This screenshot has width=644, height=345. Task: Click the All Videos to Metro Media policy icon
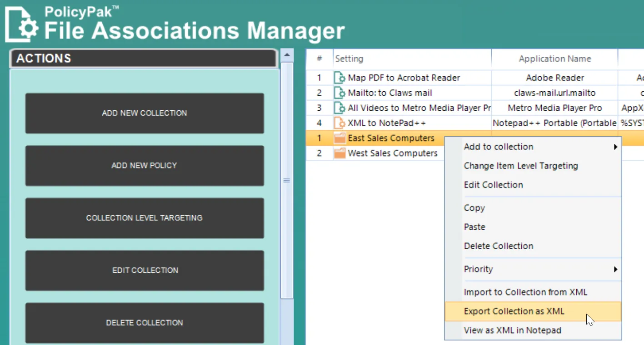pyautogui.click(x=339, y=108)
